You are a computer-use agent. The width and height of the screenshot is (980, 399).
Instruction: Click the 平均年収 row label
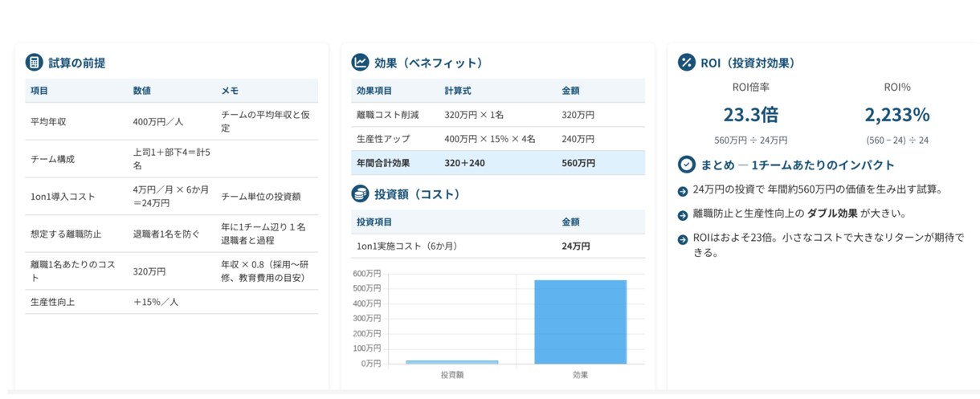coord(48,122)
